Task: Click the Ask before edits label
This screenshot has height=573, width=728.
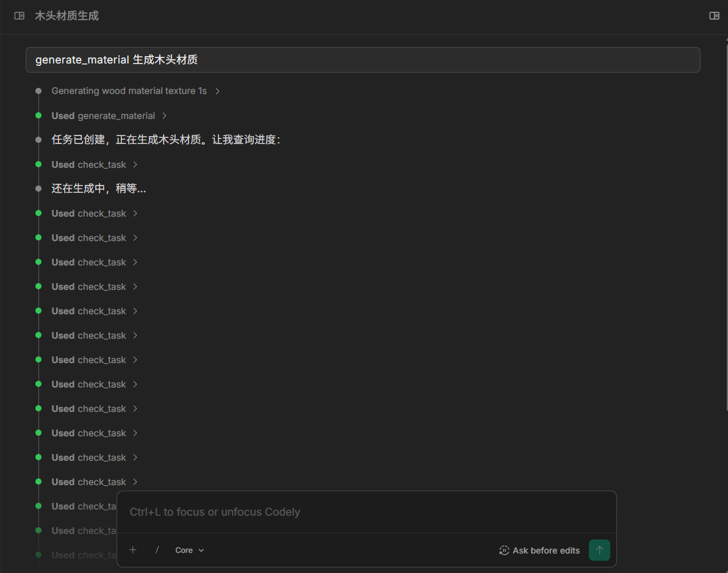Action: pyautogui.click(x=546, y=550)
